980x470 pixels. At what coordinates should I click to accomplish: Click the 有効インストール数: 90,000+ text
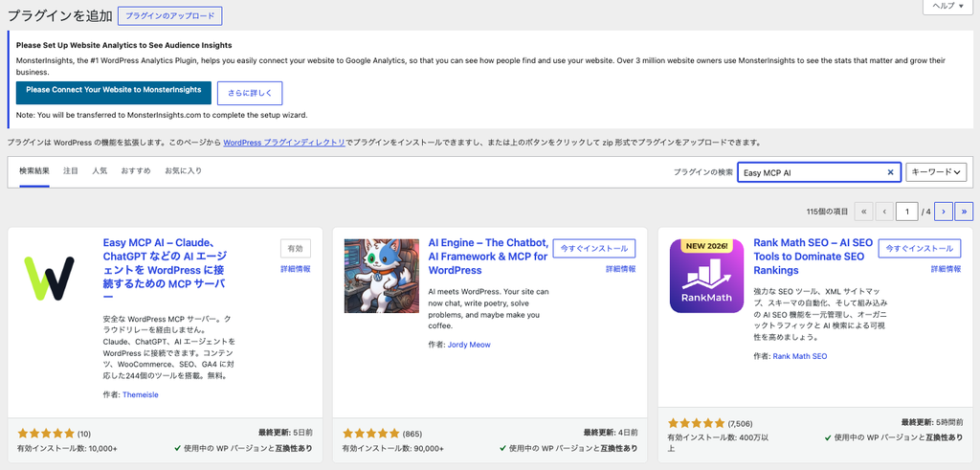pyautogui.click(x=393, y=449)
